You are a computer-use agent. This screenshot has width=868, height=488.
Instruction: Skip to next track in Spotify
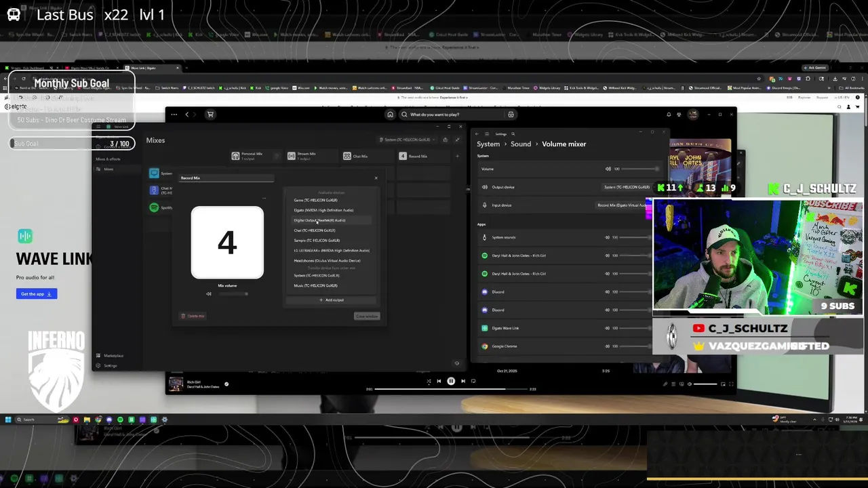tap(463, 381)
